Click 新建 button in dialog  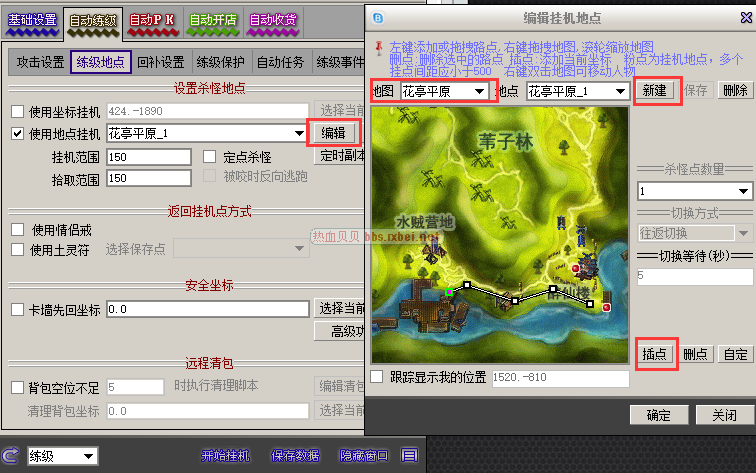[x=654, y=90]
